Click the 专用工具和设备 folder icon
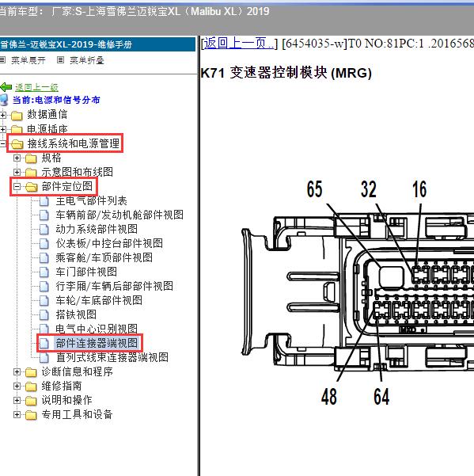 (31, 415)
